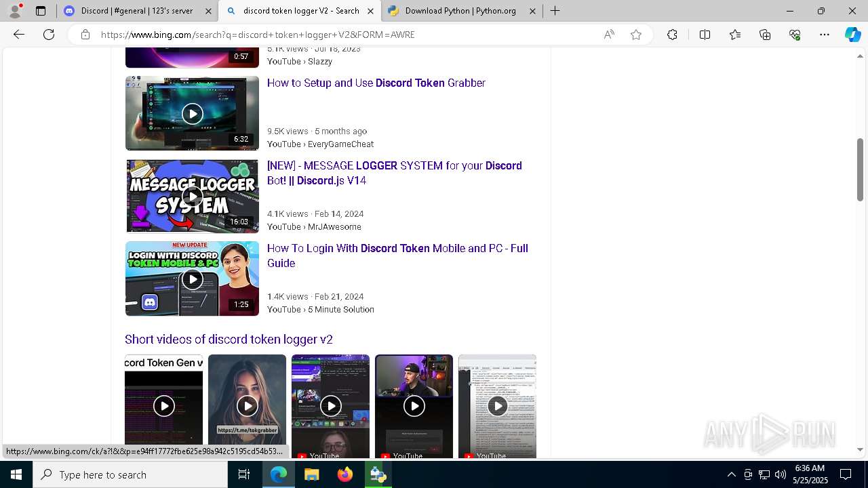Open the volume tray icon
868x488 pixels.
point(780,474)
